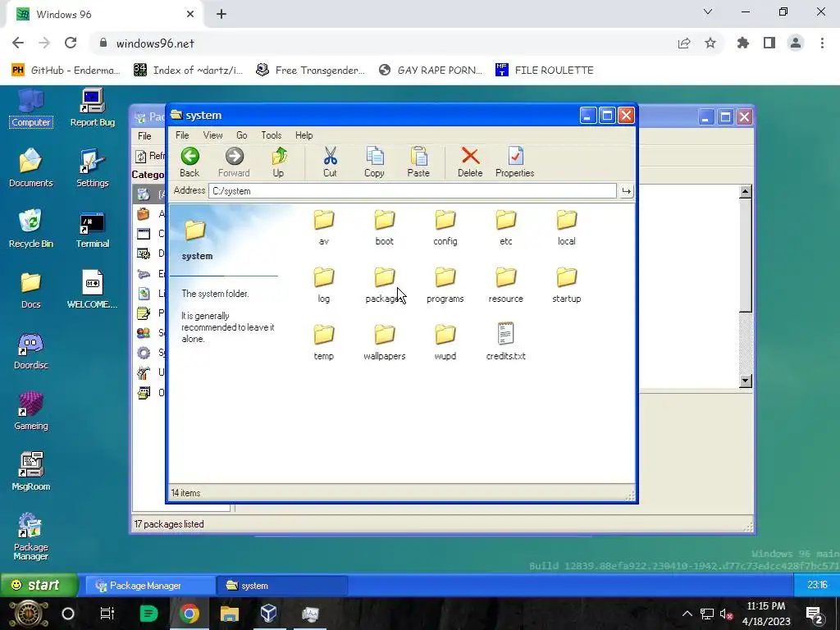
Task: Open the FILE ROULETTE bookmark
Action: [x=545, y=71]
